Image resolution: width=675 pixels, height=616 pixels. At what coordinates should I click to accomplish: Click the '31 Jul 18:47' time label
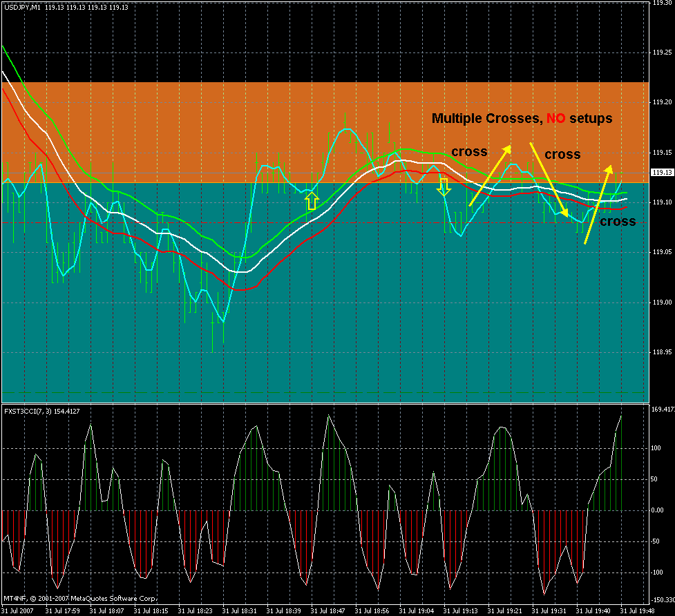[x=327, y=611]
